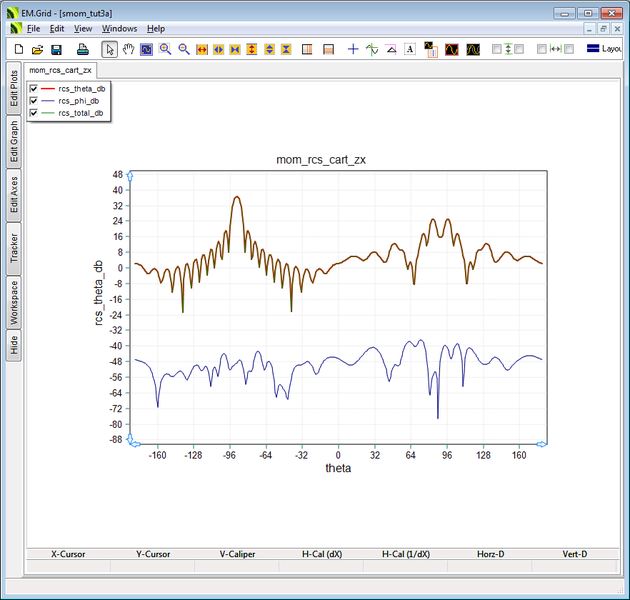
Task: Open the Edit Plots side panel
Action: (x=14, y=89)
